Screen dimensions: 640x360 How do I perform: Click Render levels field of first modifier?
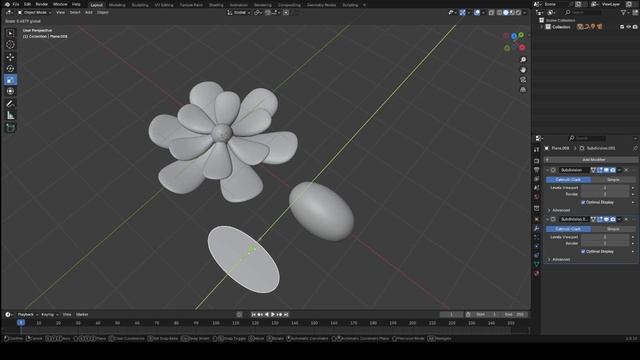(x=605, y=194)
